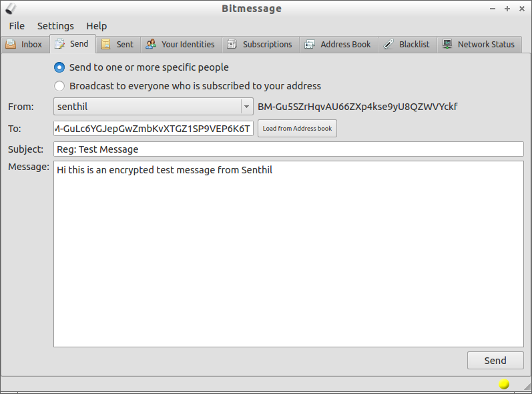Switch to the Blacklist tab
The height and width of the screenshot is (394, 532).
(407, 45)
